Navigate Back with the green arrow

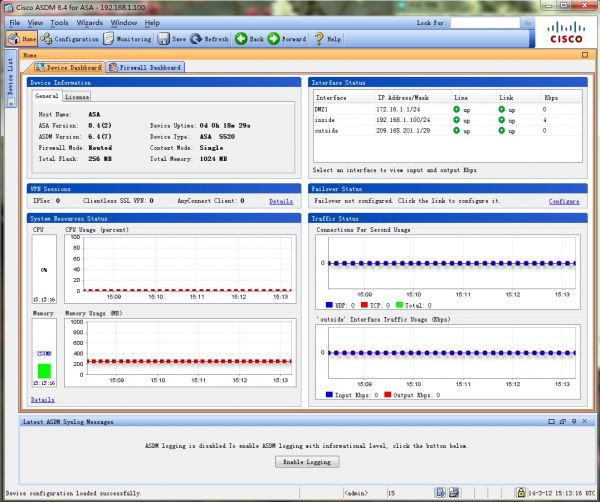tap(249, 39)
